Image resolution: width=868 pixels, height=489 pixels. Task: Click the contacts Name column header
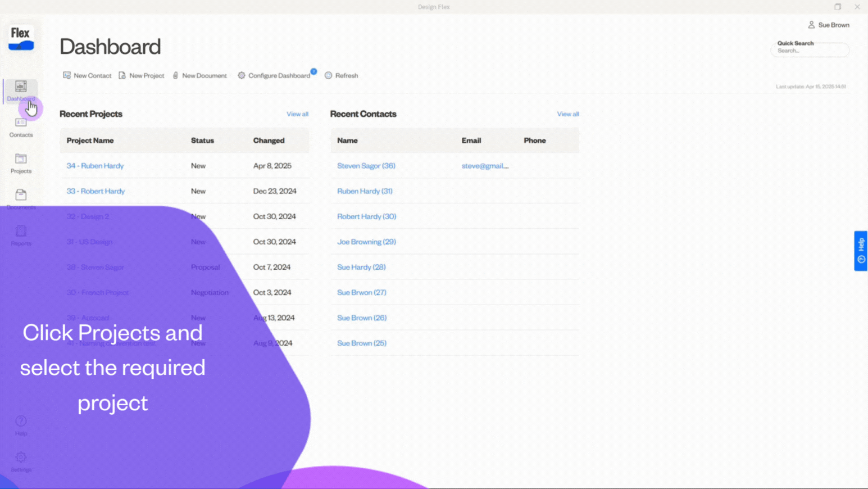[x=347, y=141]
